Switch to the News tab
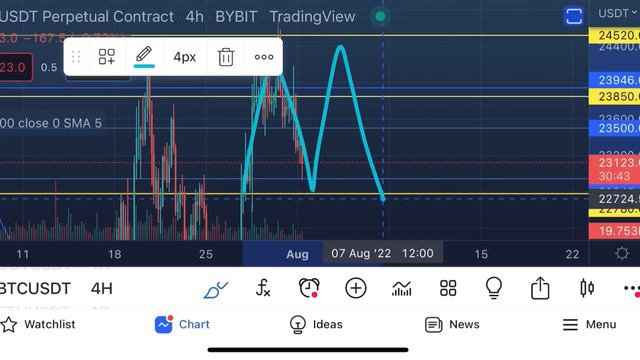 pyautogui.click(x=452, y=324)
